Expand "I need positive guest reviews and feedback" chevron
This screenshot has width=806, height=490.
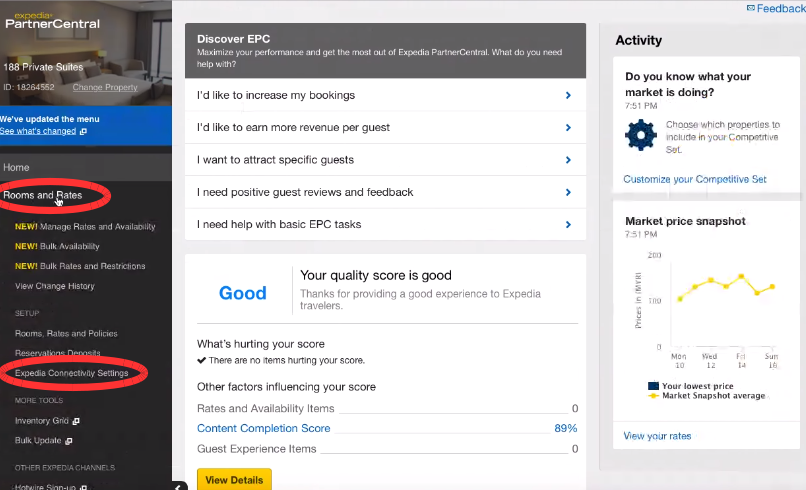click(568, 192)
